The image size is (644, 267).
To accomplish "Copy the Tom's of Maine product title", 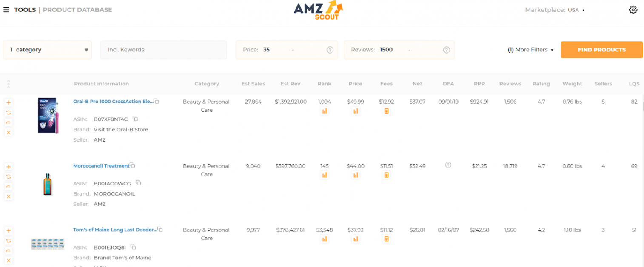I will tap(160, 230).
